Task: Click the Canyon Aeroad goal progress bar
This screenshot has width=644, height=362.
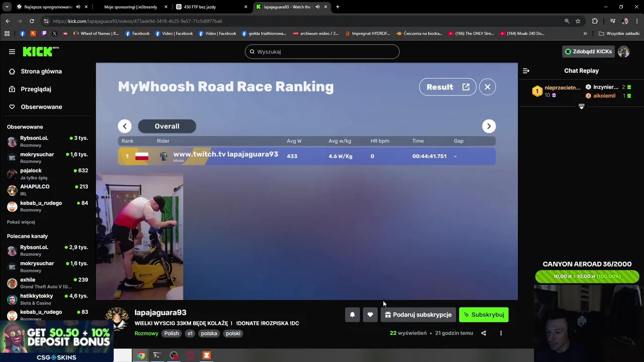Action: [x=587, y=276]
